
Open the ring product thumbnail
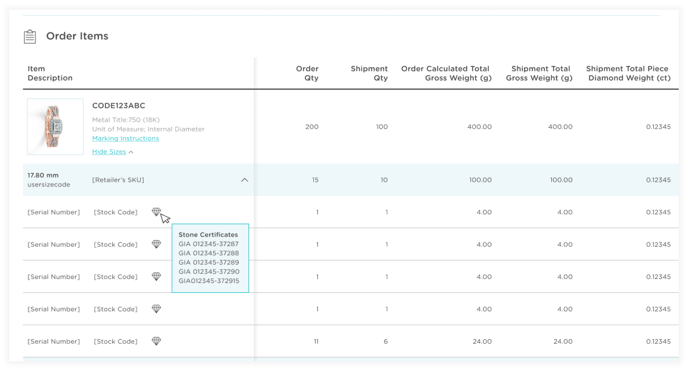point(55,126)
